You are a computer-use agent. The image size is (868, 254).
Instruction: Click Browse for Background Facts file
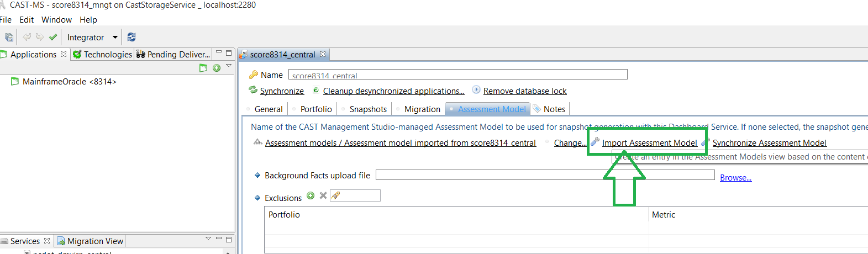[x=735, y=178]
